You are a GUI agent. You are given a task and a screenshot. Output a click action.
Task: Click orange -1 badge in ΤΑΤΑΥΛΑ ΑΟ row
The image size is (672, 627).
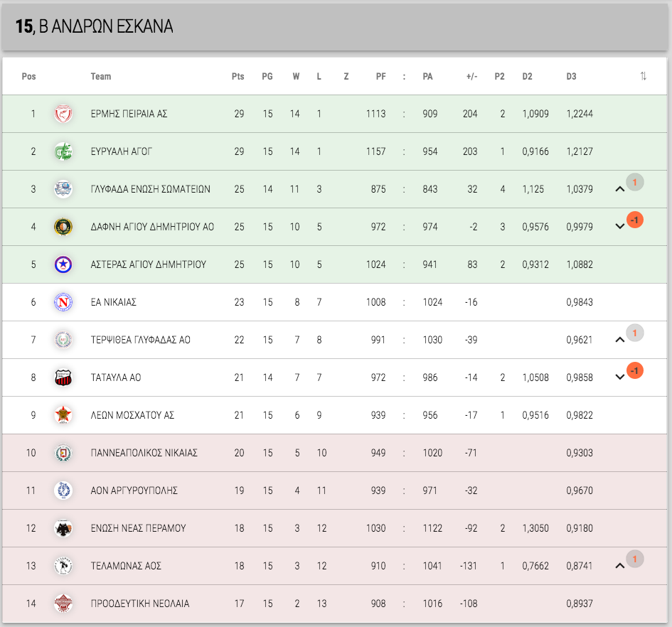click(x=635, y=370)
